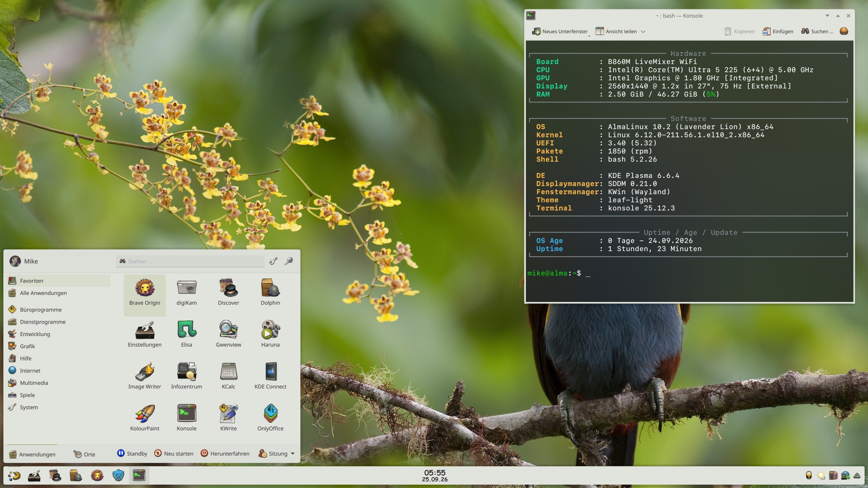Switch to the Orte tab

click(84, 454)
